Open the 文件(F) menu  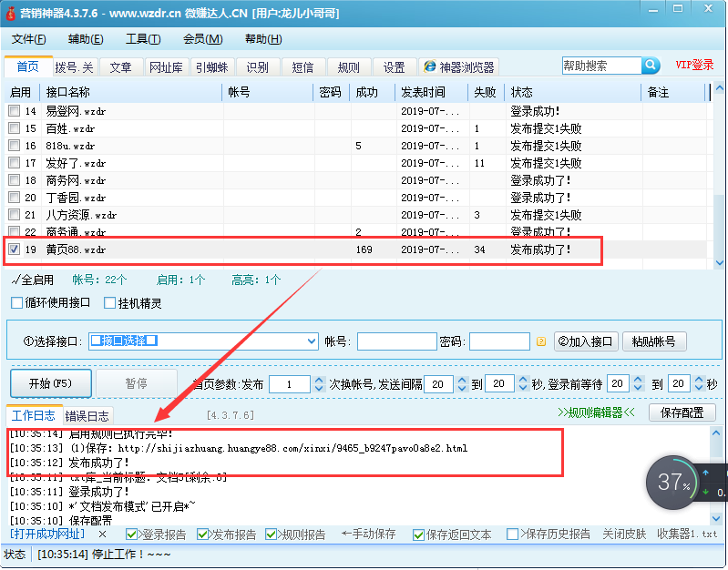coord(29,39)
